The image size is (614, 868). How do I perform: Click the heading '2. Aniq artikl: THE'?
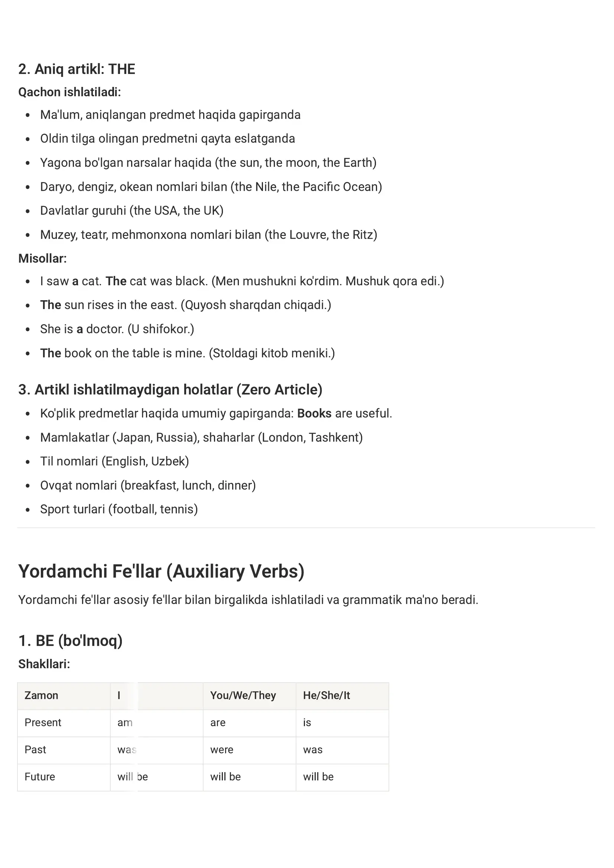[x=77, y=69]
